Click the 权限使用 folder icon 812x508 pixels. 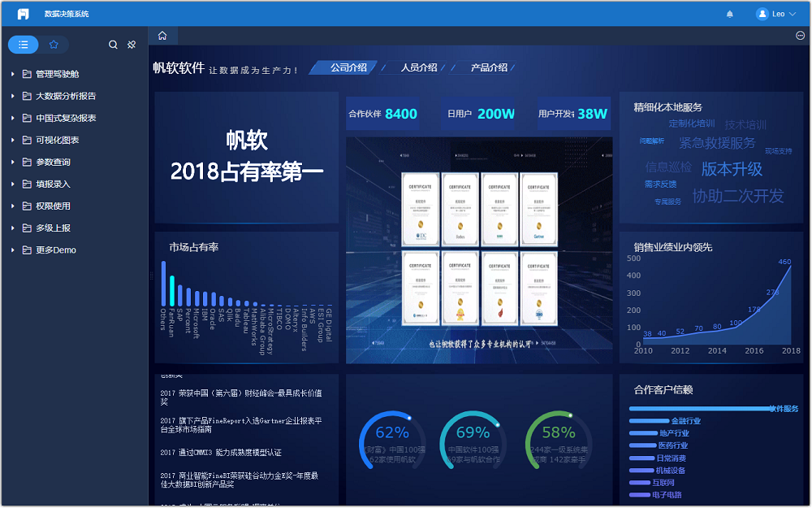point(27,206)
